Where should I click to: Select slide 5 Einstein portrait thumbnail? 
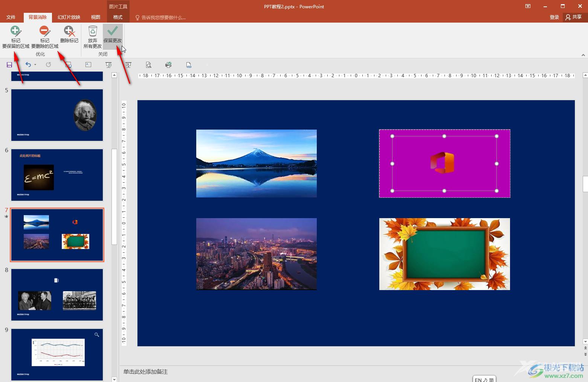click(57, 115)
